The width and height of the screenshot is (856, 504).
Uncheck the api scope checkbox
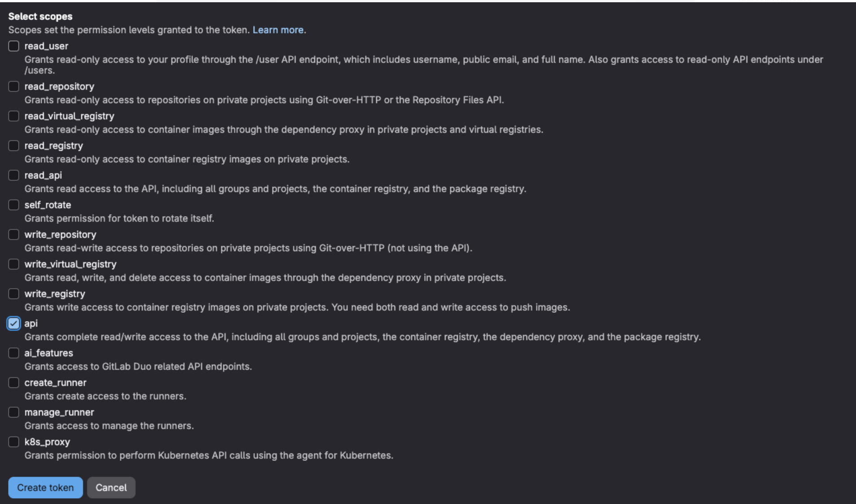tap(14, 324)
